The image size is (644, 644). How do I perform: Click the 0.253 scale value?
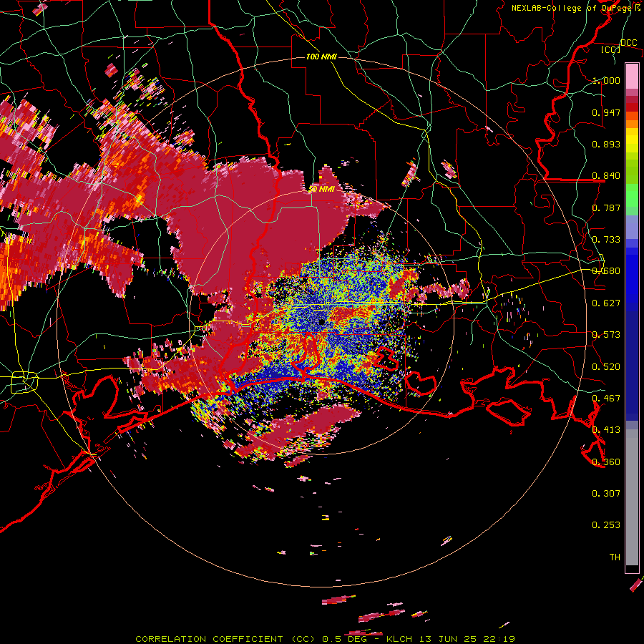point(606,525)
